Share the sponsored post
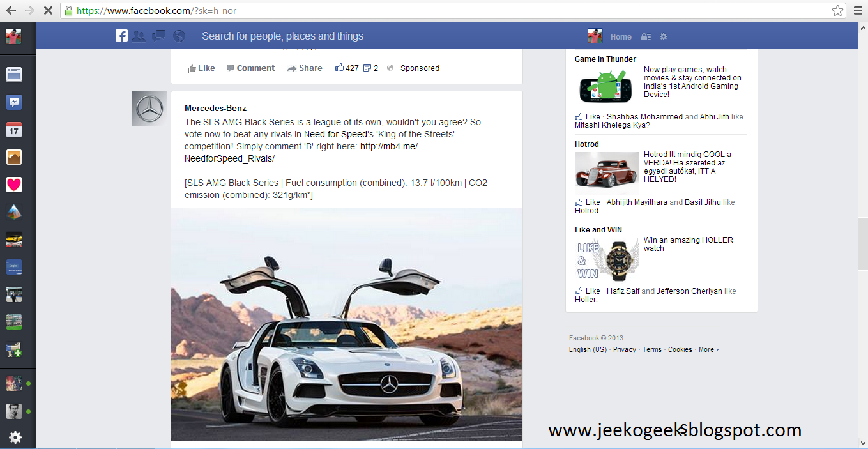Viewport: 868px width, 449px height. pyautogui.click(x=305, y=68)
